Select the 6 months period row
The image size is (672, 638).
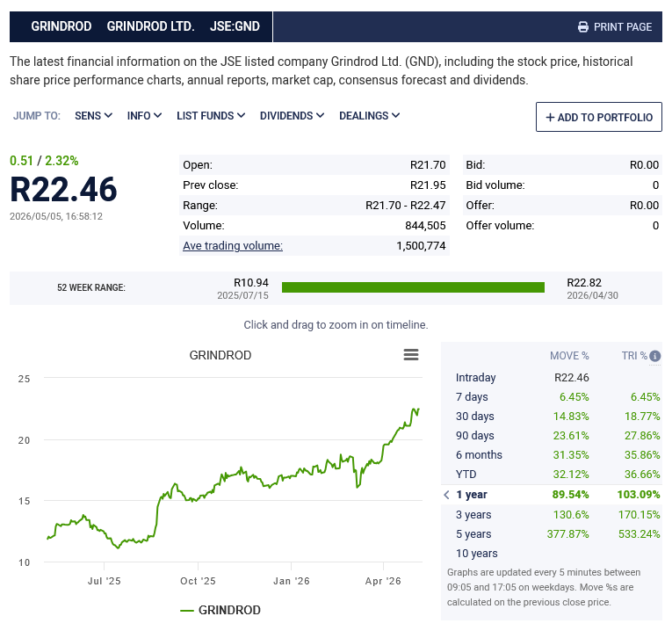(x=552, y=455)
